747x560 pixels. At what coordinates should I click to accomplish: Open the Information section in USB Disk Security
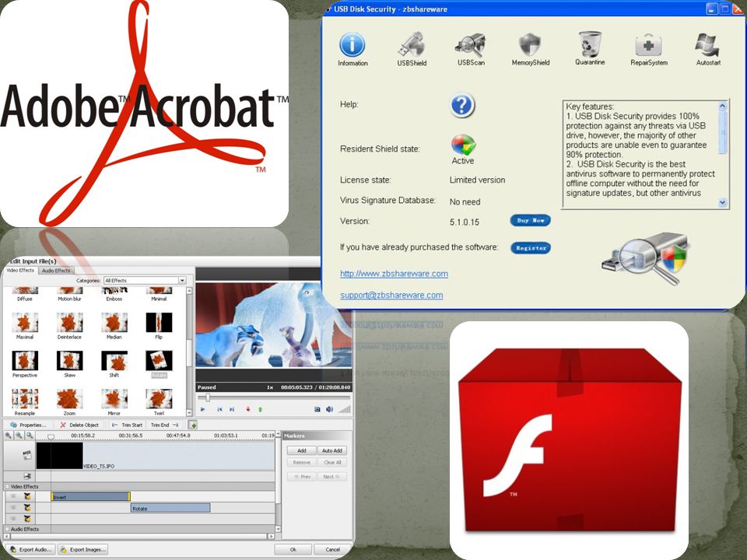click(352, 49)
